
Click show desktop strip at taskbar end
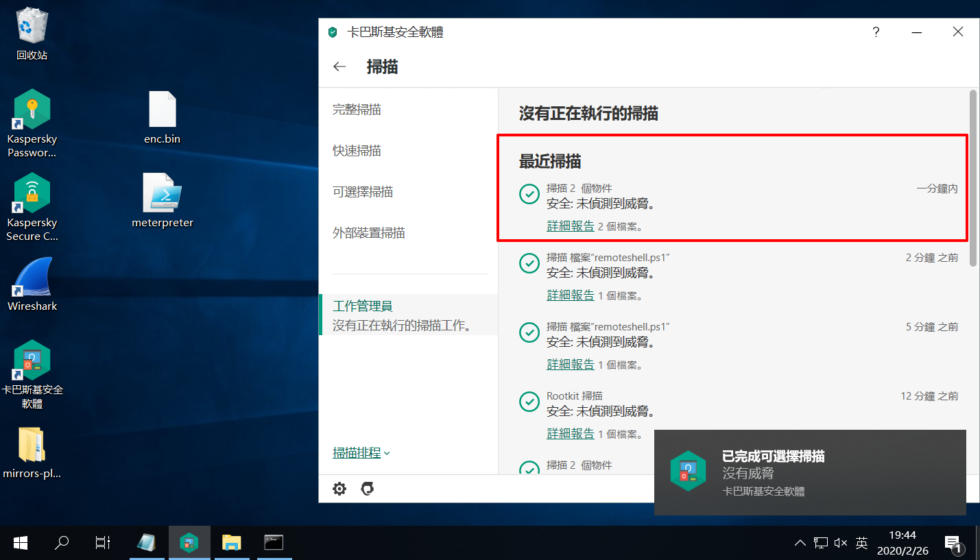point(977,543)
